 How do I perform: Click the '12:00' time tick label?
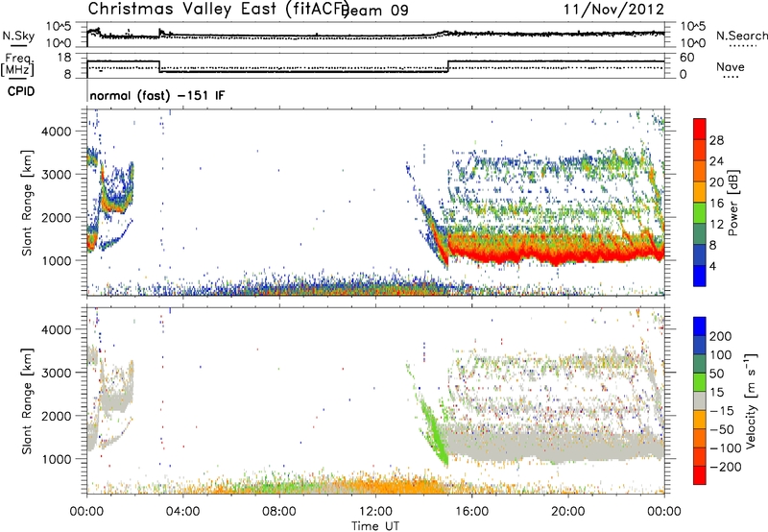[x=375, y=512]
